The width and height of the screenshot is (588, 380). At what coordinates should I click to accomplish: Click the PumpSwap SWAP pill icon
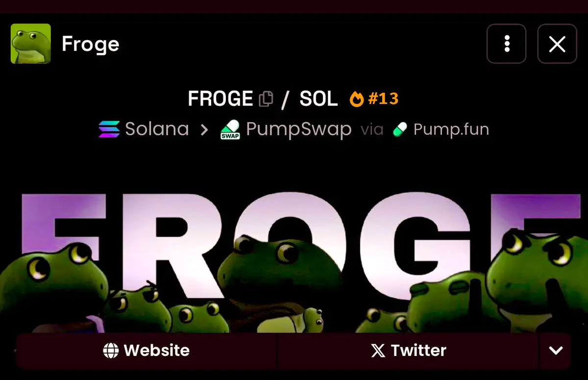230,130
